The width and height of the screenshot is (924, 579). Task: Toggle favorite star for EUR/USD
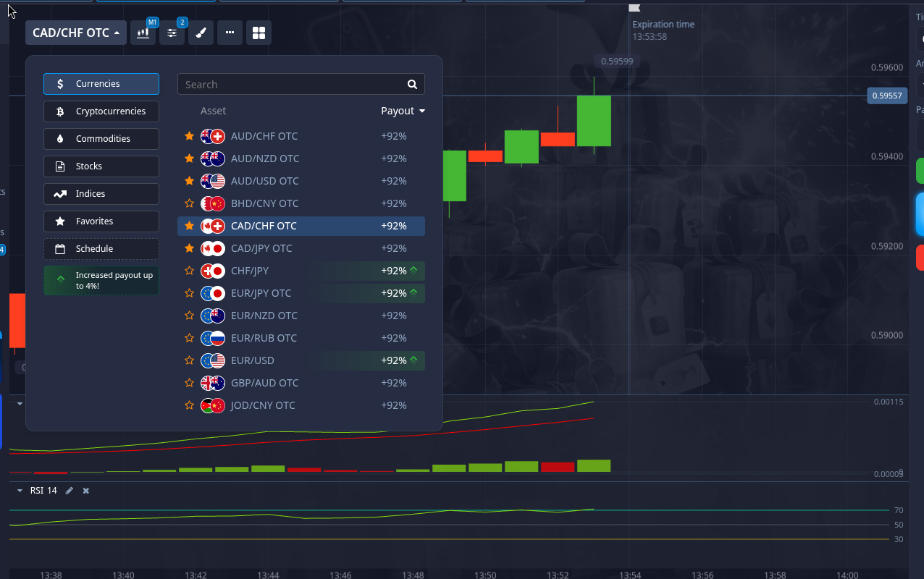189,360
